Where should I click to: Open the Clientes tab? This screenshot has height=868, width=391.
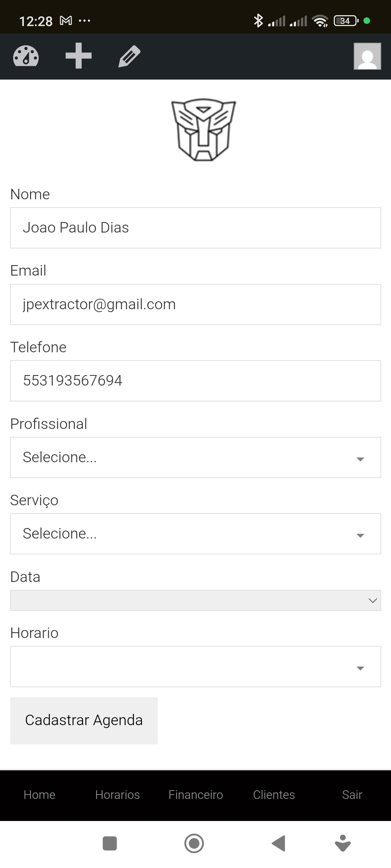pos(274,795)
